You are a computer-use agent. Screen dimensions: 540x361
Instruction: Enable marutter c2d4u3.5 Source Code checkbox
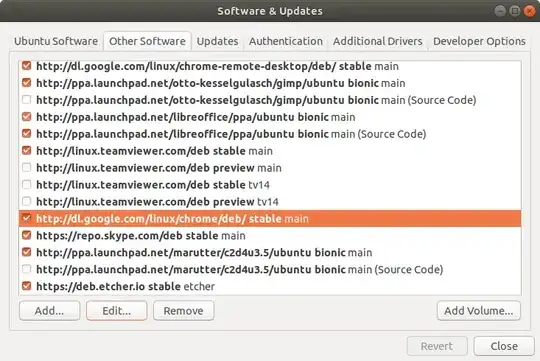click(x=27, y=269)
